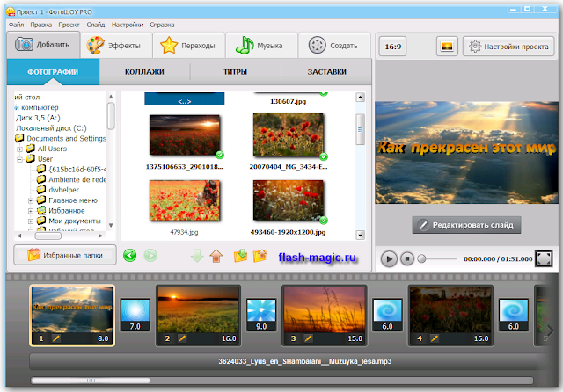
Task: Click folder tree scroll right arrow
Action: tap(100, 236)
